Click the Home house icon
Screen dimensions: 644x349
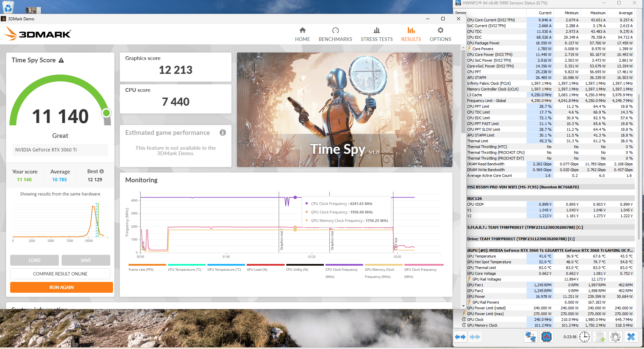(x=303, y=30)
